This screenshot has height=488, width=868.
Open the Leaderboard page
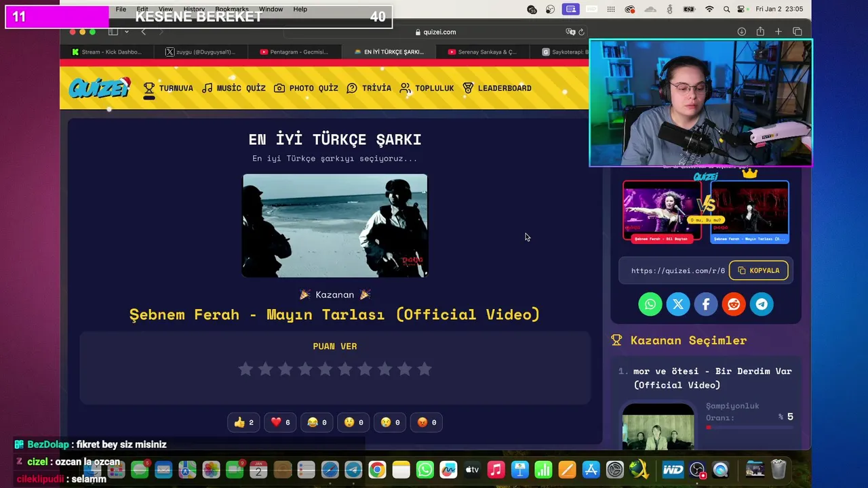[x=497, y=88]
